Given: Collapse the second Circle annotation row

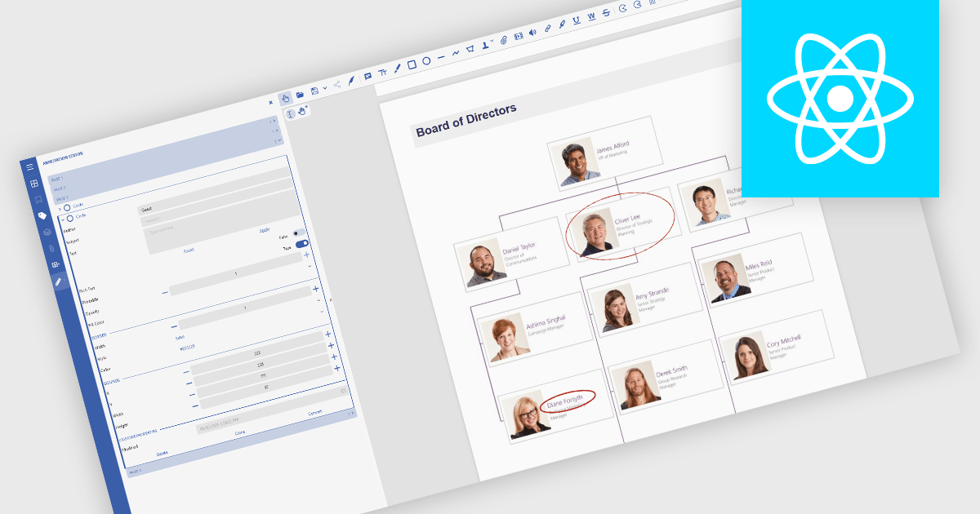Looking at the screenshot, I should click(x=62, y=219).
